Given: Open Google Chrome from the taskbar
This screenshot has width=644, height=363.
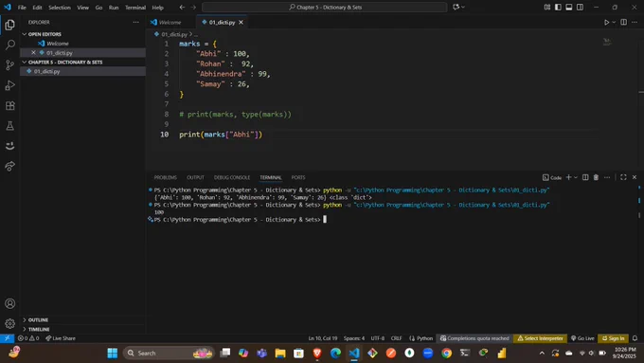Looking at the screenshot, I should (x=446, y=354).
